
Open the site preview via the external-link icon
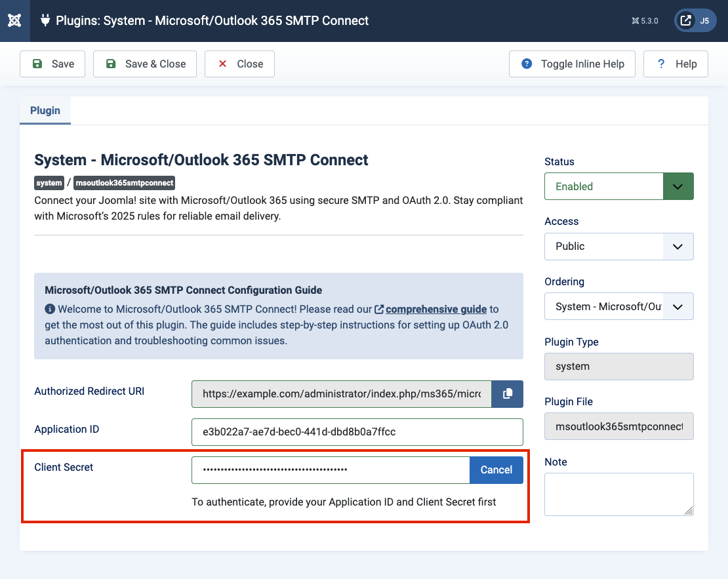point(686,20)
